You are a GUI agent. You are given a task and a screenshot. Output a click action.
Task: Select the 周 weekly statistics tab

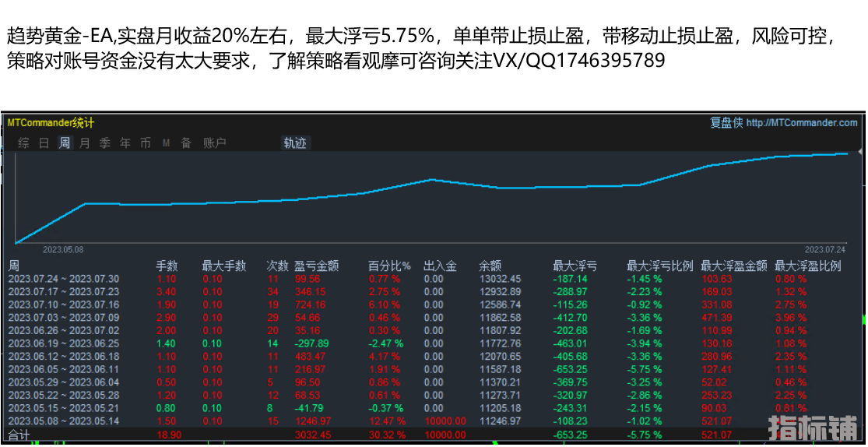click(x=65, y=143)
